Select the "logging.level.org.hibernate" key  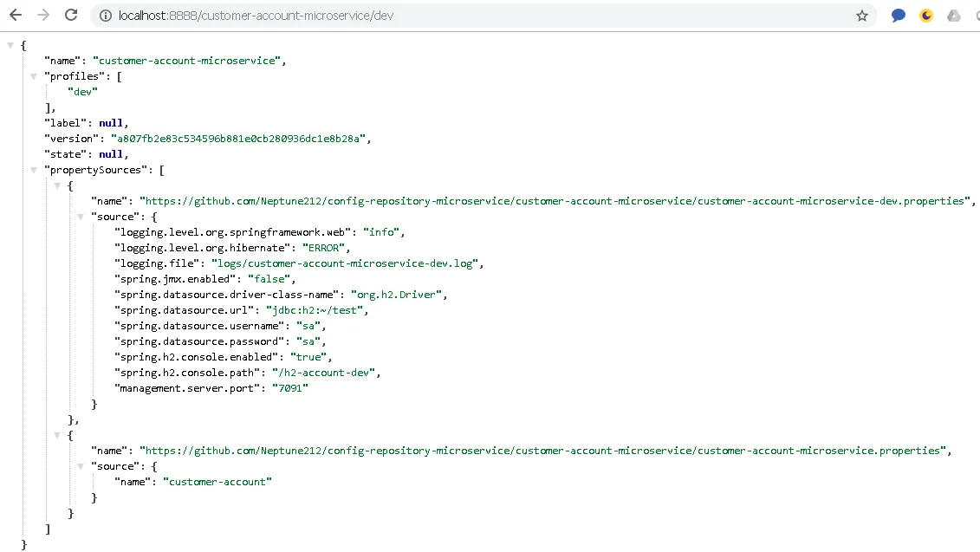203,248
